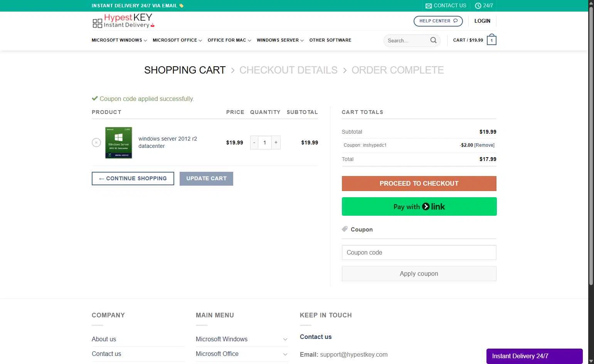Click the Total amount $17.99
This screenshot has width=594, height=364.
pyautogui.click(x=488, y=159)
